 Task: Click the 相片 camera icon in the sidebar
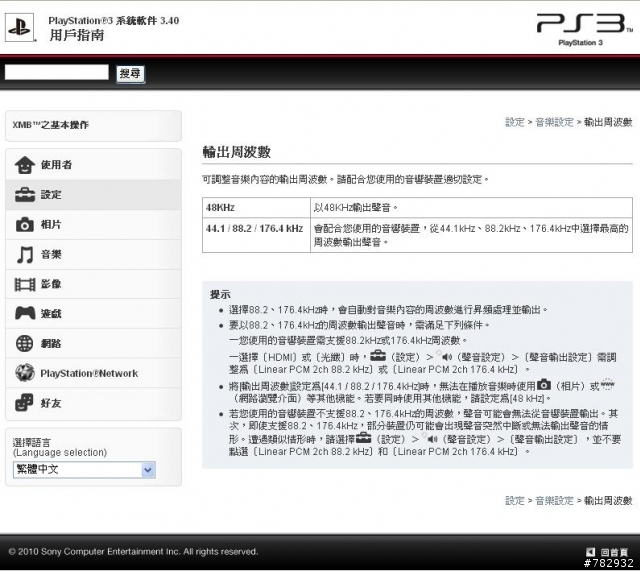(x=24, y=224)
